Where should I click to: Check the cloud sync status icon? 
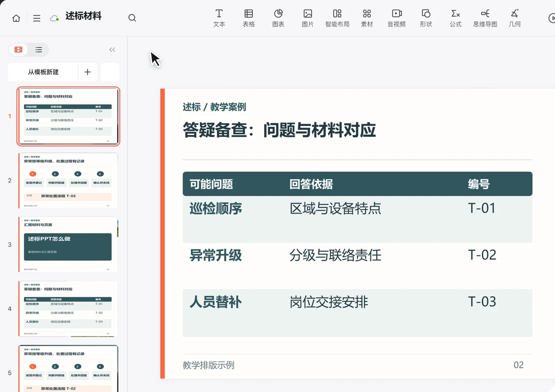coord(55,18)
